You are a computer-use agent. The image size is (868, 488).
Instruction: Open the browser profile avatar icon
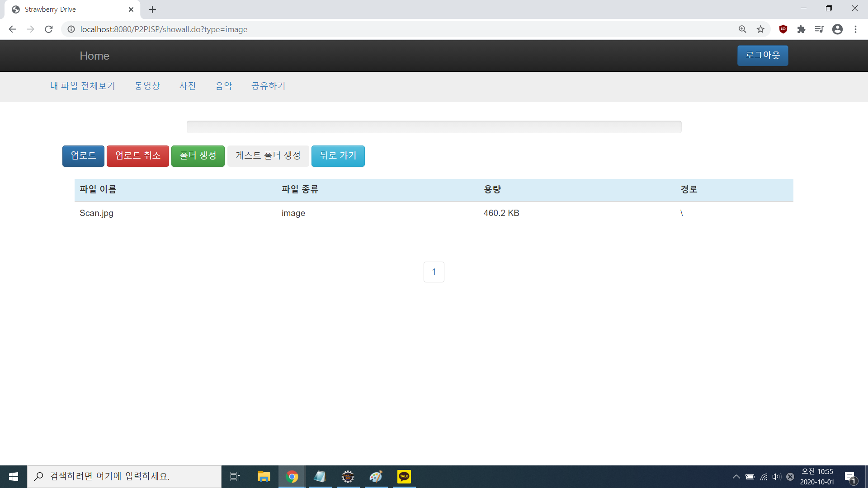coord(837,29)
